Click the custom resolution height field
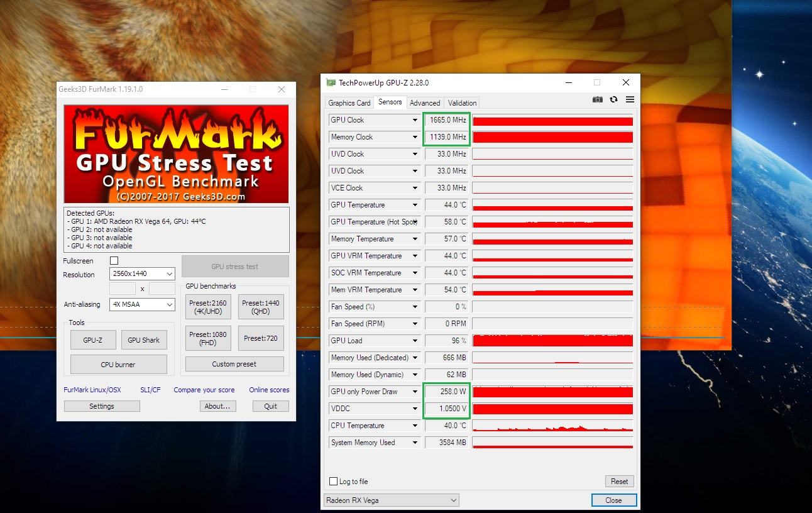812x513 pixels. click(162, 289)
